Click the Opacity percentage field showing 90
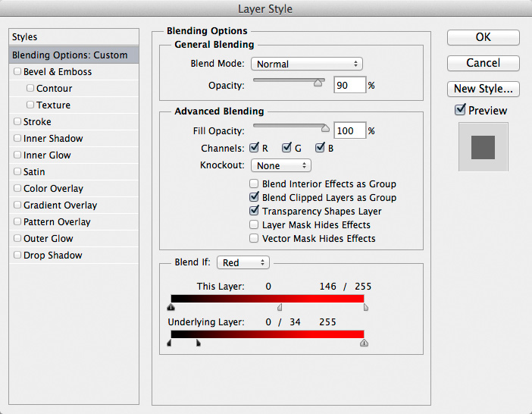Viewport: 532px width, 414px height. pos(350,85)
